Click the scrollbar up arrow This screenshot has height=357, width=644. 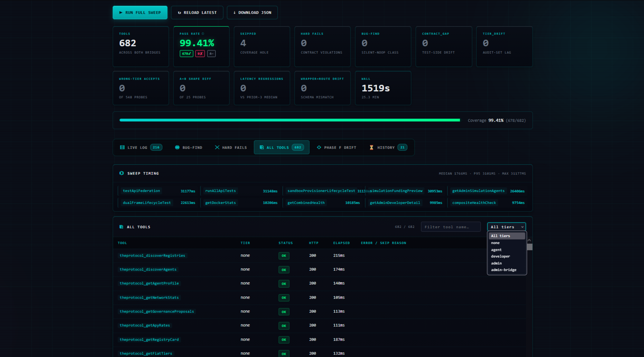530,240
